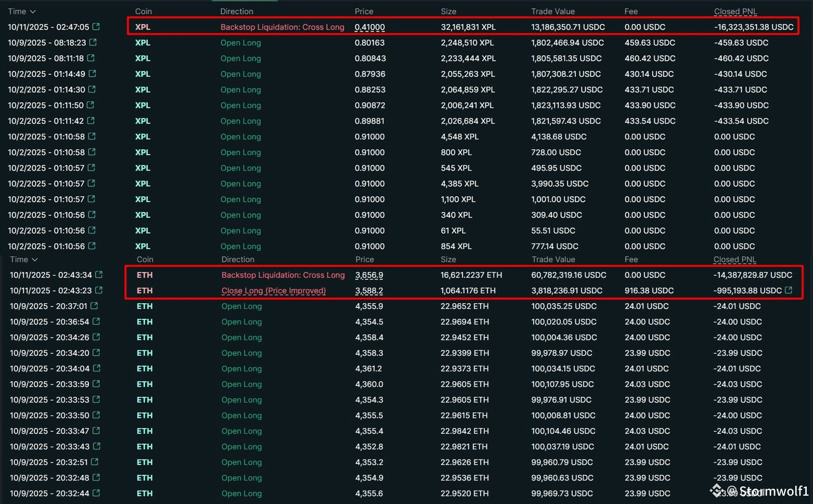Select closed PNL -460.42 USDC cell
Screen dimensions: 813x504
click(x=741, y=58)
